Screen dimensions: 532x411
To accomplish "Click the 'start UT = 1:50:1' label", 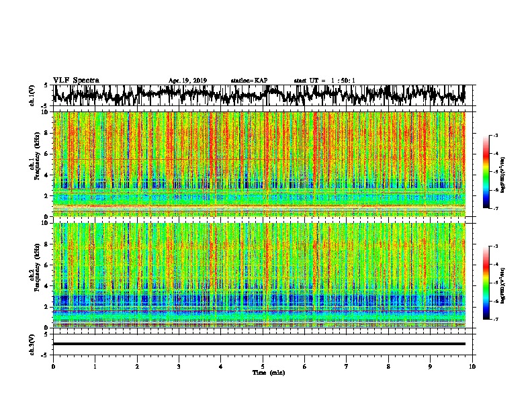I will [324, 81].
